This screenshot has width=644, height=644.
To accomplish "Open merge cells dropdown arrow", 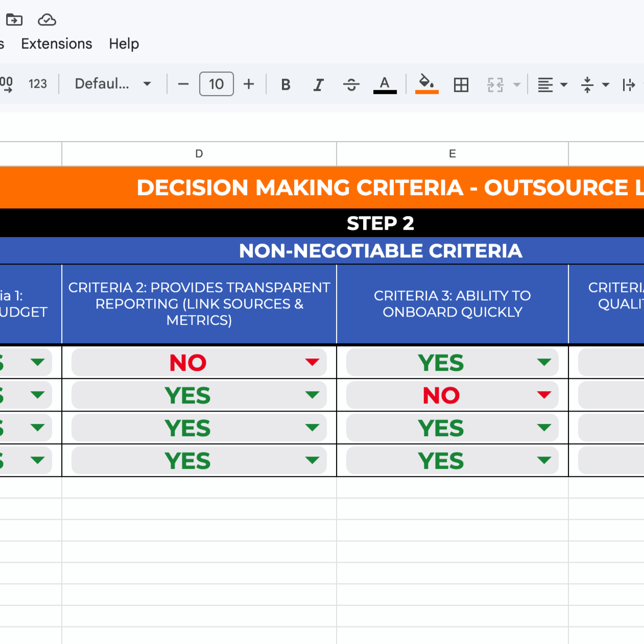I will coord(517,85).
